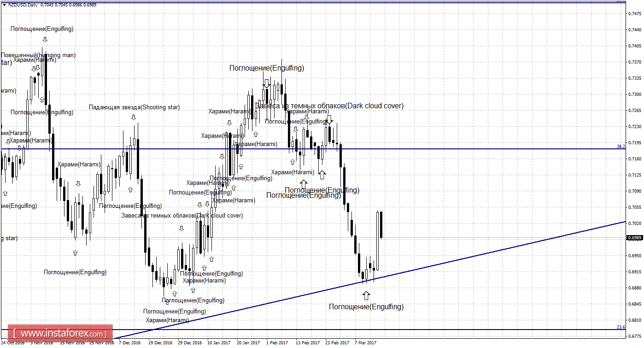
Task: Click the 0.7265 price scale value
Action: 635,110
